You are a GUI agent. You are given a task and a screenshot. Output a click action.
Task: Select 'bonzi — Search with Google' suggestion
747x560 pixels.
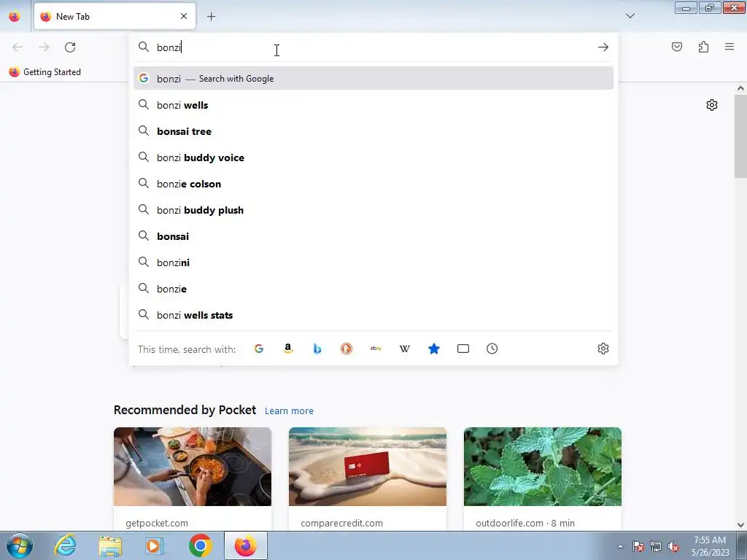click(373, 79)
